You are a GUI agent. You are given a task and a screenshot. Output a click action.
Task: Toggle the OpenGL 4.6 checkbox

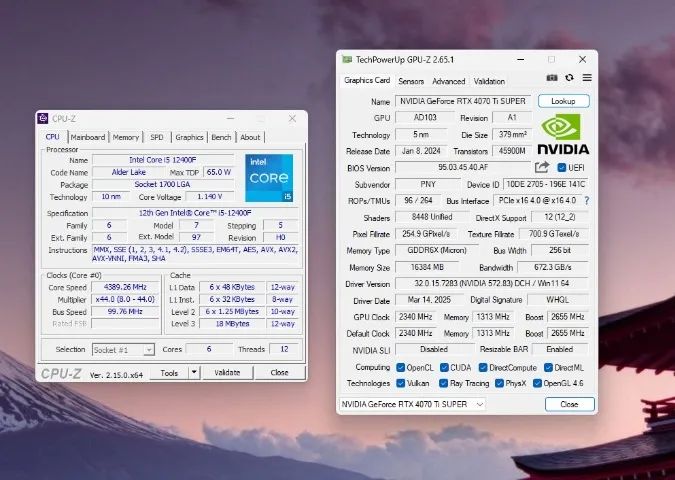[537, 383]
